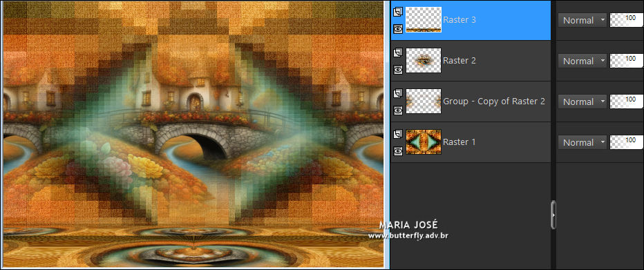Screen dimensions: 644x270
Task: Click the layers panel splitter handle
Action: [553, 215]
